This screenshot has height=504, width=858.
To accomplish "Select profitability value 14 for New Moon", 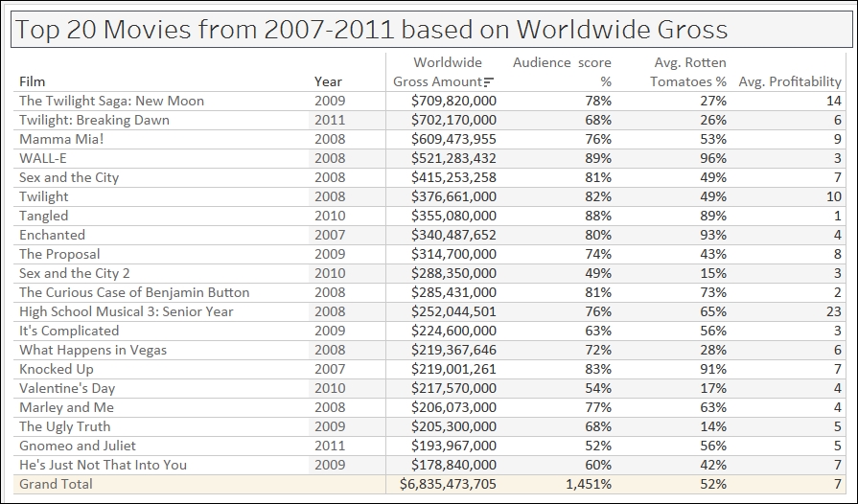I will pos(834,102).
